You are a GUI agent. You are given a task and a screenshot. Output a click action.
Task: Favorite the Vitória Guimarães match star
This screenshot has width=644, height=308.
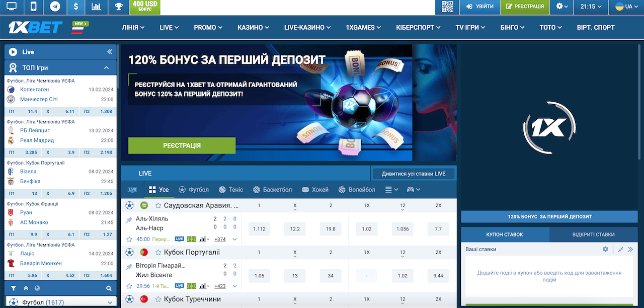click(x=129, y=286)
